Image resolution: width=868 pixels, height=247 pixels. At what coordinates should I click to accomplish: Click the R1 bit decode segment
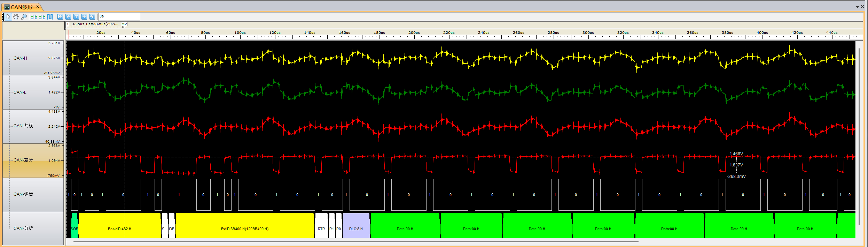(x=332, y=226)
